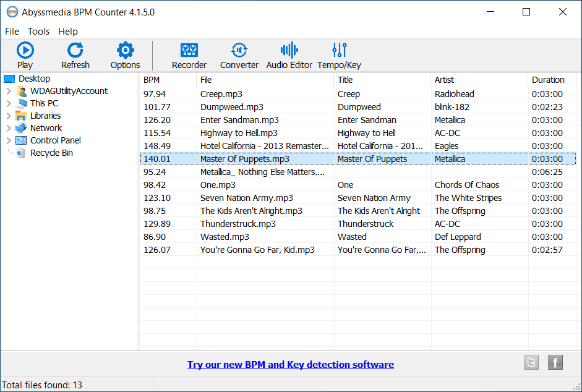Sort by the Artist column header
The width and height of the screenshot is (582, 392).
tap(479, 80)
